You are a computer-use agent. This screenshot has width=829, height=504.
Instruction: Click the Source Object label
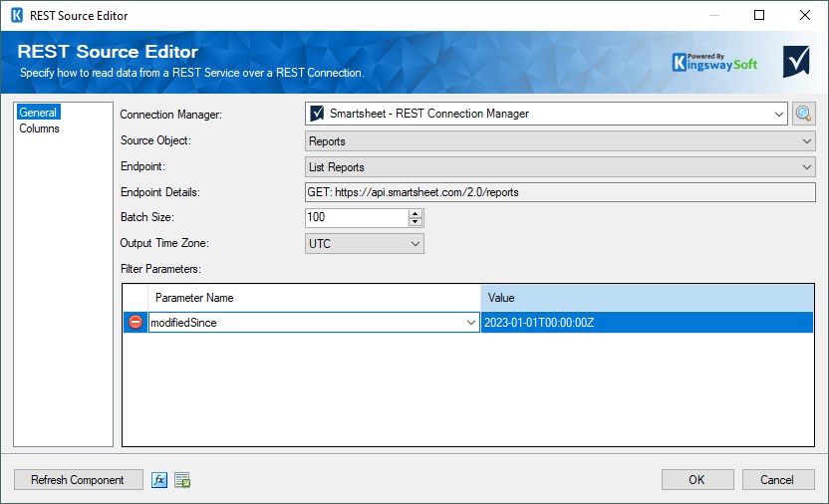click(155, 140)
